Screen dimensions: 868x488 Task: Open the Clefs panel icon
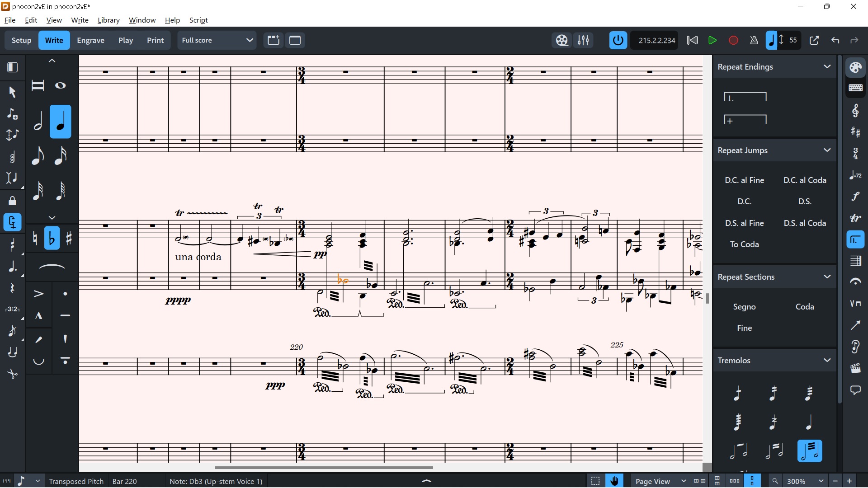[855, 110]
